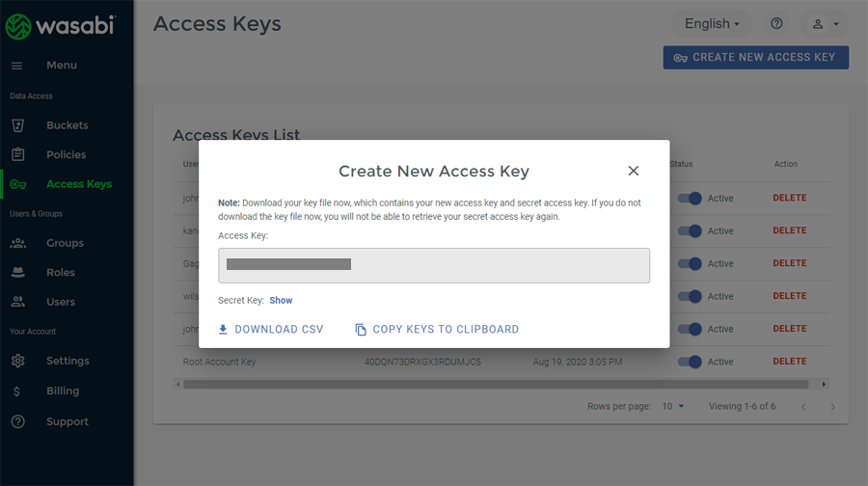Viewport: 868px width, 486px height.
Task: Click the Settings gear icon
Action: (17, 361)
